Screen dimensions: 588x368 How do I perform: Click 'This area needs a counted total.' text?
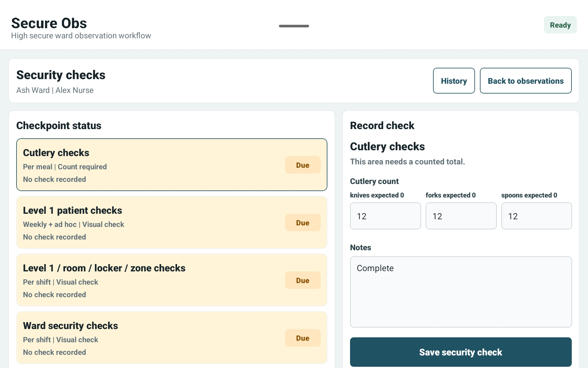pyautogui.click(x=407, y=162)
